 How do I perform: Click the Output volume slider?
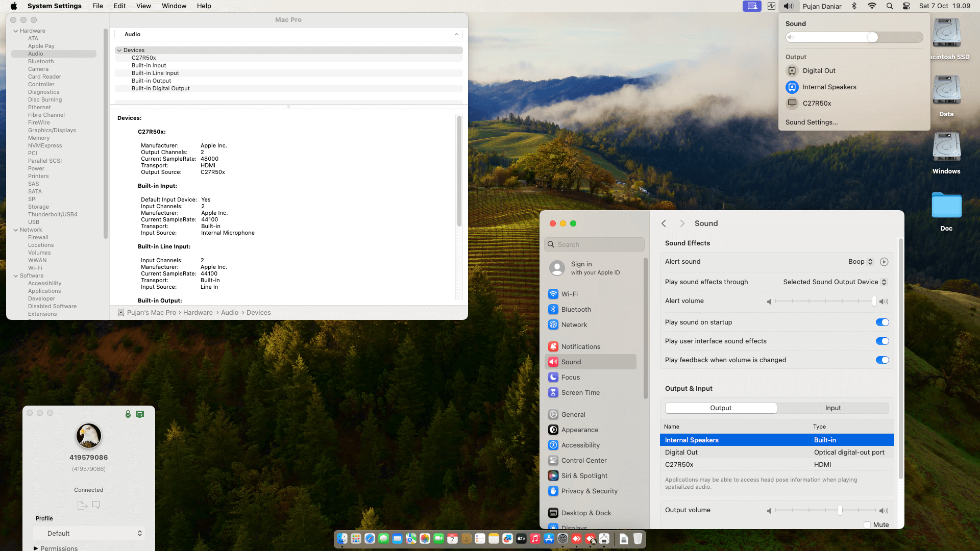[840, 511]
